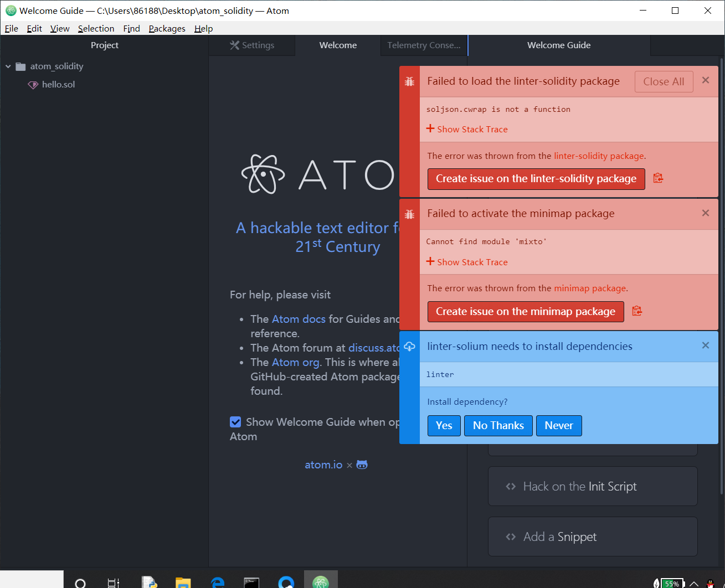725x588 pixels.
Task: Expand Hack on the Init Script card
Action: pyautogui.click(x=593, y=486)
